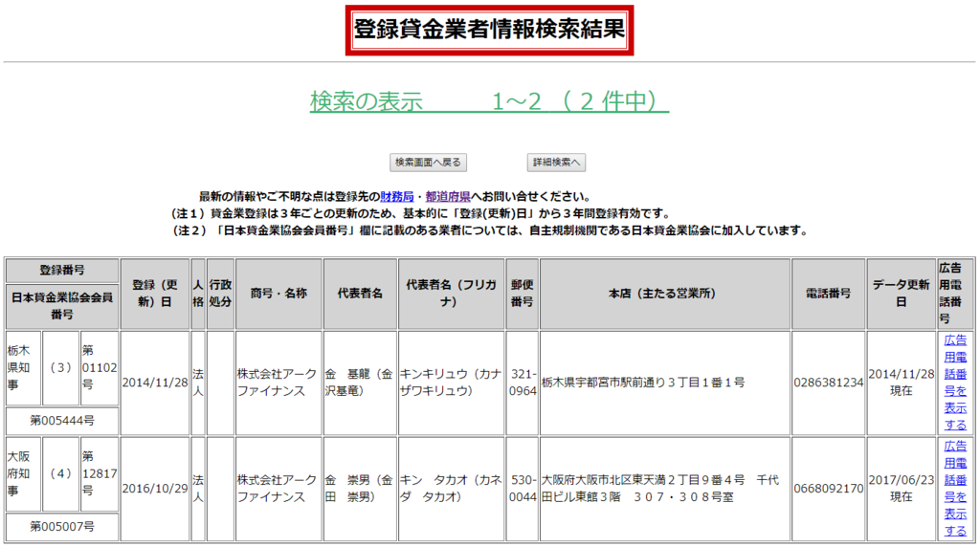Click the 登録貸金業者情報検索結果 title
Screen dimensions: 980x547
tap(489, 30)
